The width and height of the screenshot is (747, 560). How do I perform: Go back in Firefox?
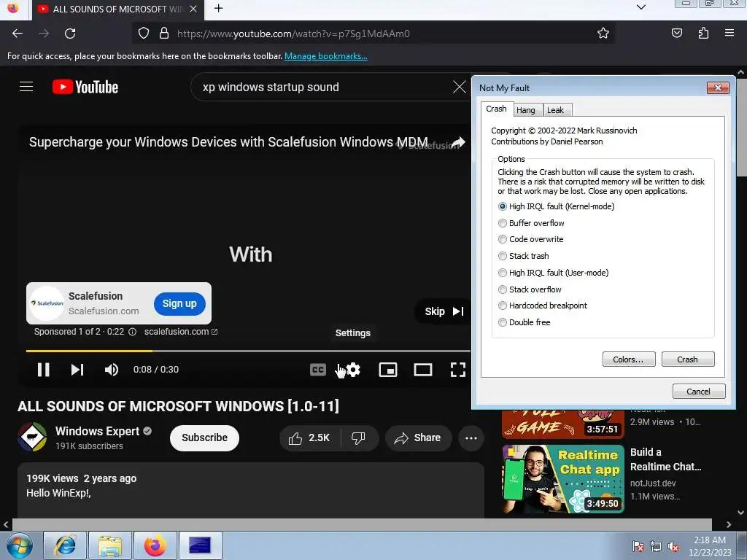pyautogui.click(x=18, y=34)
